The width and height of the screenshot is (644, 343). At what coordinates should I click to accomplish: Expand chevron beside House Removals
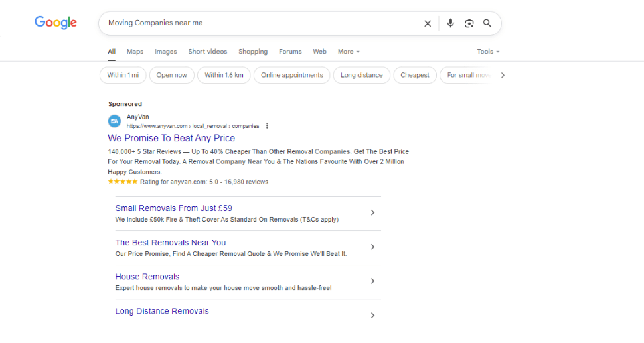pos(372,281)
